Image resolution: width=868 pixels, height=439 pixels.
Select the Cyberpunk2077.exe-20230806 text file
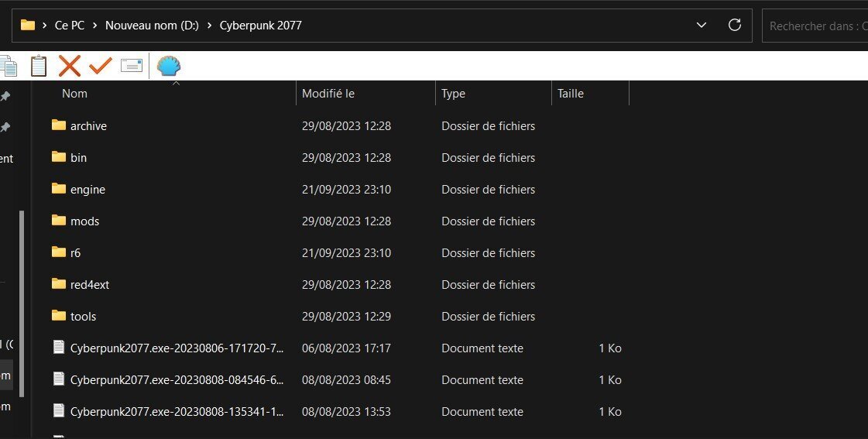tap(177, 348)
